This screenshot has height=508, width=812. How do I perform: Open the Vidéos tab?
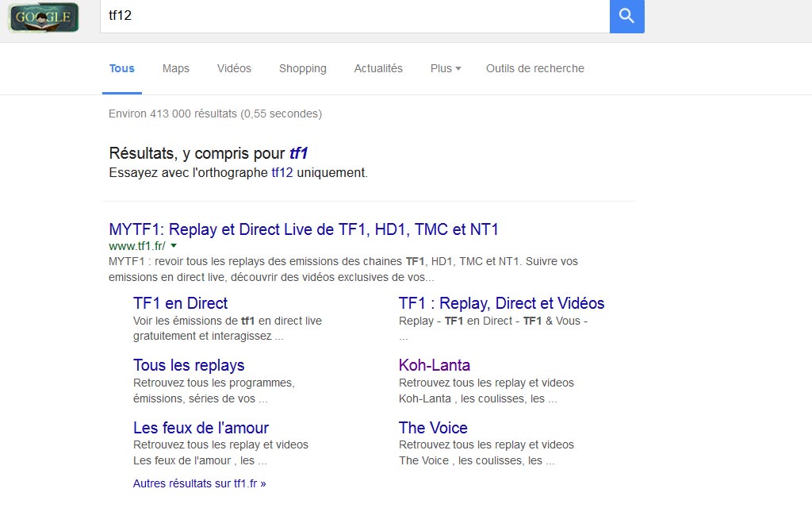234,68
